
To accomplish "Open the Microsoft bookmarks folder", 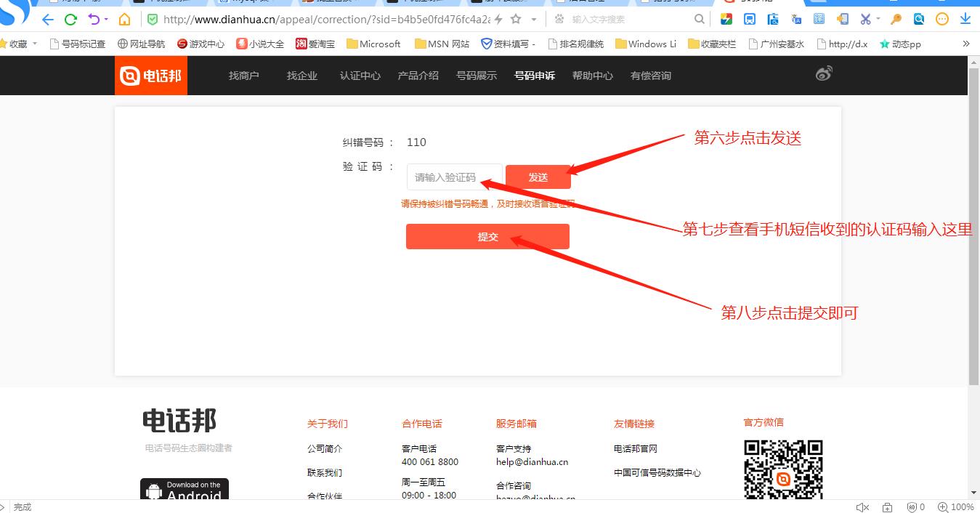I will (373, 44).
